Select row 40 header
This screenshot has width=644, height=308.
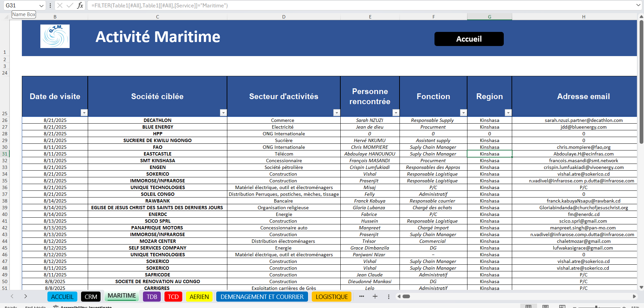pos(5,214)
